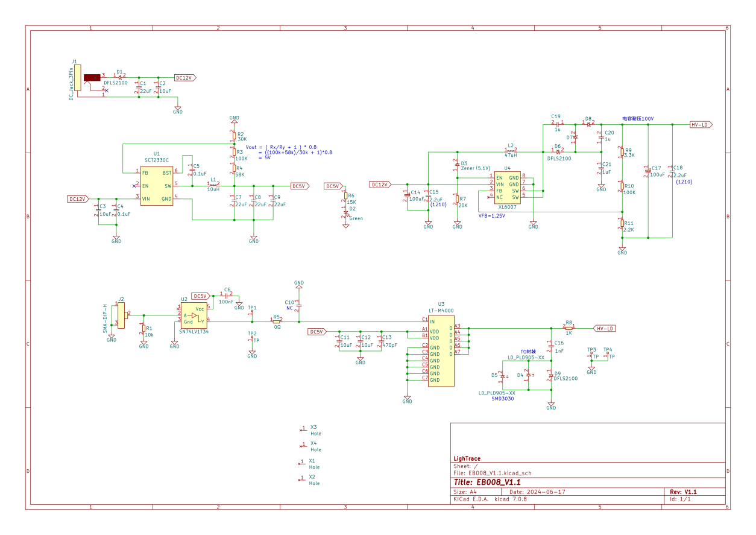Click capacitor C17 100uF

(x=649, y=171)
